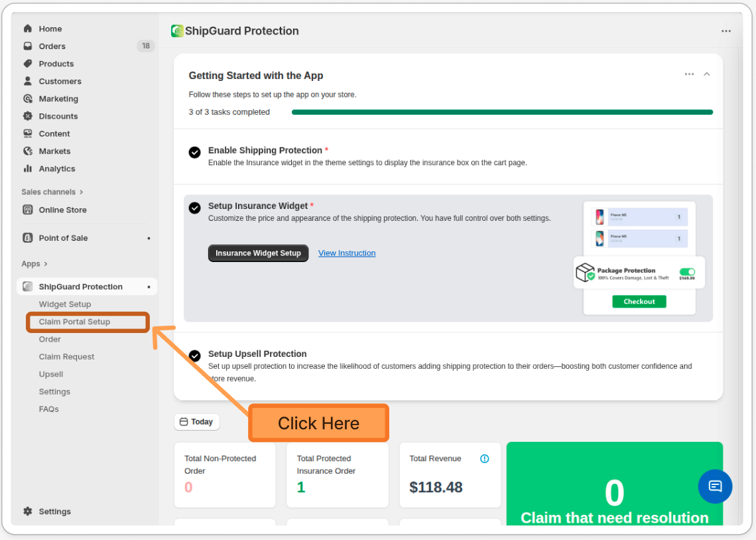Open the Today date range picker
This screenshot has width=756, height=540.
click(196, 422)
